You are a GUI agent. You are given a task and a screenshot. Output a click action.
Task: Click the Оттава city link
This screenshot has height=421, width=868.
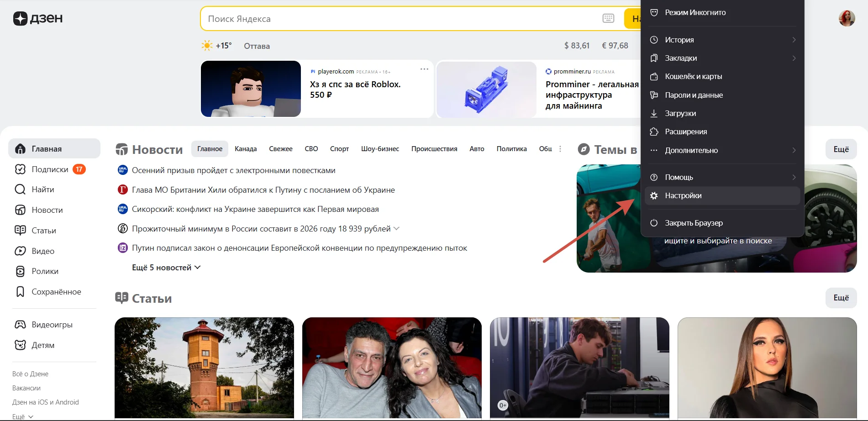pos(257,46)
